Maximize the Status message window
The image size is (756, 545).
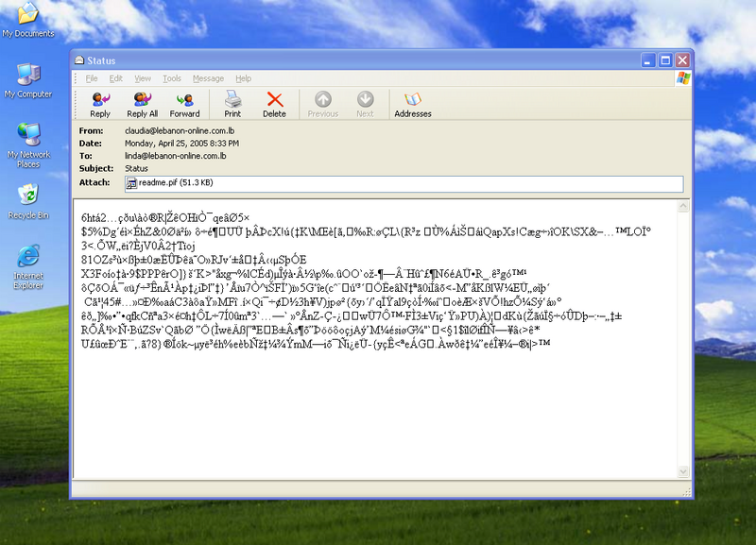coord(665,60)
